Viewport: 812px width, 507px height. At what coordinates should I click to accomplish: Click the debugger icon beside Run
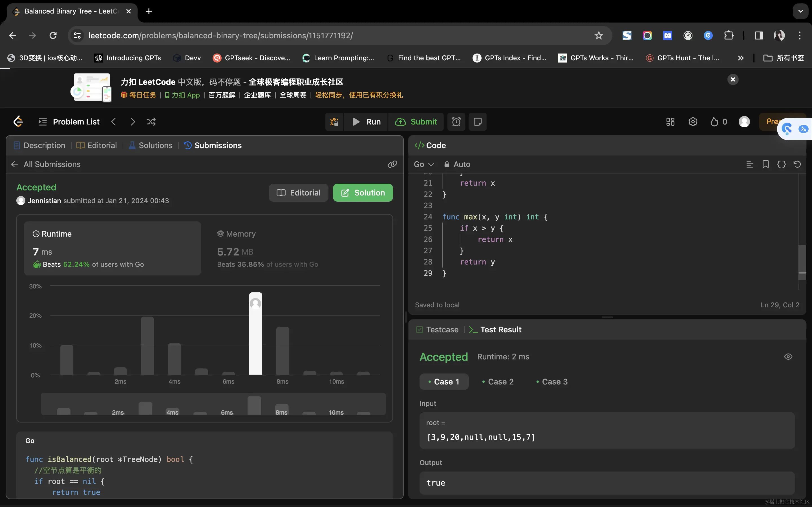pos(334,122)
